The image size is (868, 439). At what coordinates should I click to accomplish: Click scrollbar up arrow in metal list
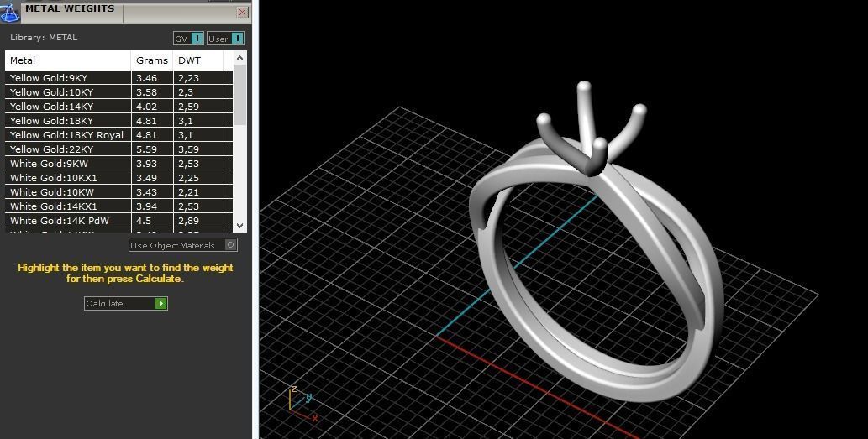239,58
